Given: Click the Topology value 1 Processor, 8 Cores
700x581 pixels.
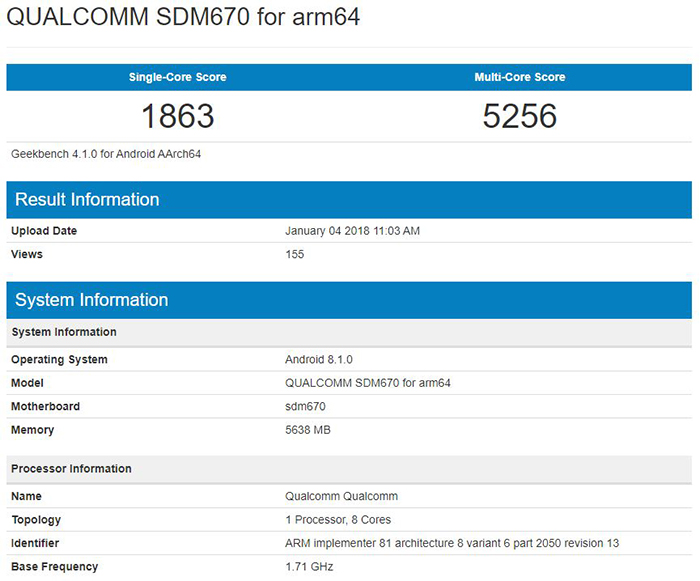Looking at the screenshot, I should pyautogui.click(x=338, y=520).
